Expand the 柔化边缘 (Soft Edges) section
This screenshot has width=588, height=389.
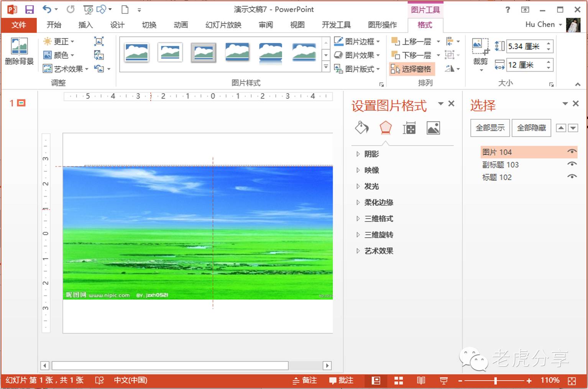click(358, 202)
